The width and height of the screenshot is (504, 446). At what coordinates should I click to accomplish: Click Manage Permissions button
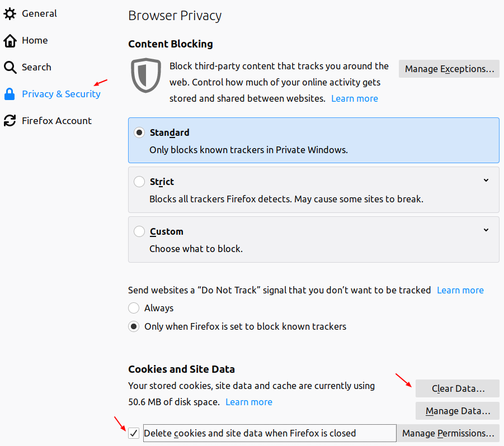448,433
